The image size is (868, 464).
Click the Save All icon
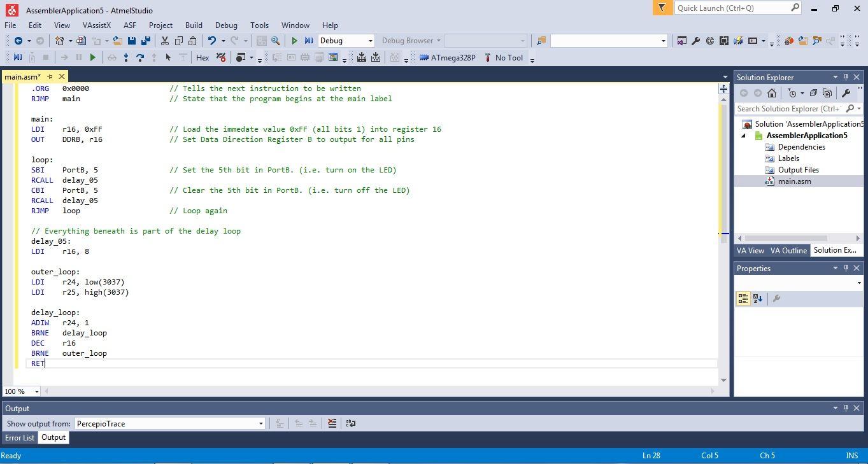145,40
